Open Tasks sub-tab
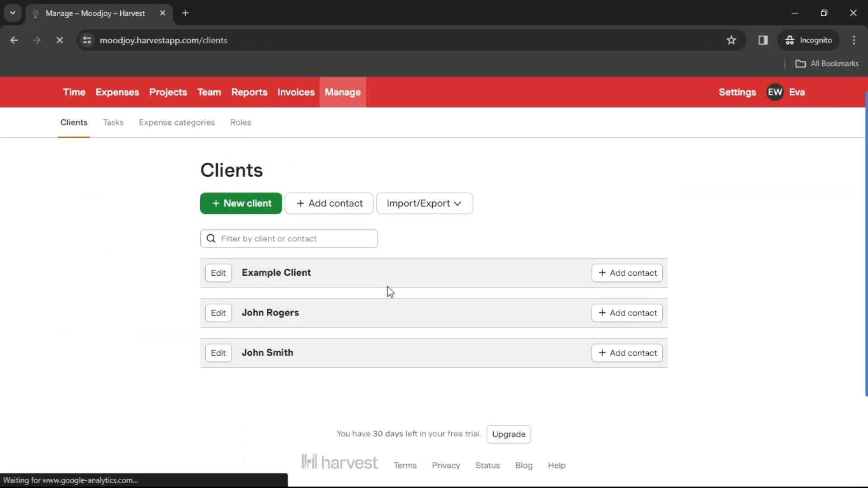Image resolution: width=868 pixels, height=488 pixels. coord(113,122)
